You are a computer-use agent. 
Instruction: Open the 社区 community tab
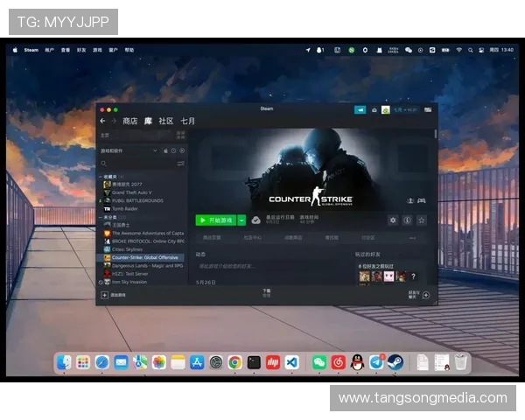pyautogui.click(x=165, y=121)
